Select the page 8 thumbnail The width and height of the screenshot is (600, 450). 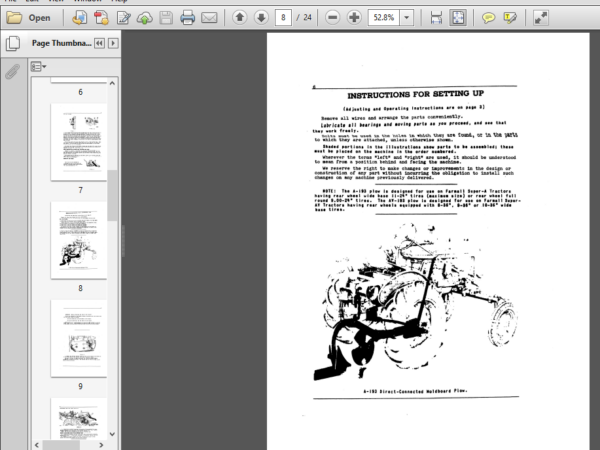coord(79,240)
